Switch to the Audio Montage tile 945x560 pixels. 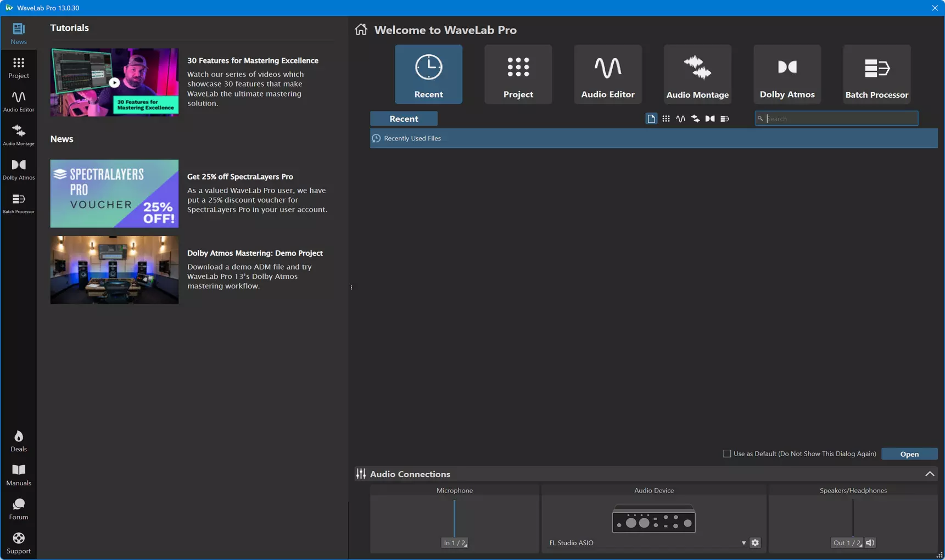[697, 74]
